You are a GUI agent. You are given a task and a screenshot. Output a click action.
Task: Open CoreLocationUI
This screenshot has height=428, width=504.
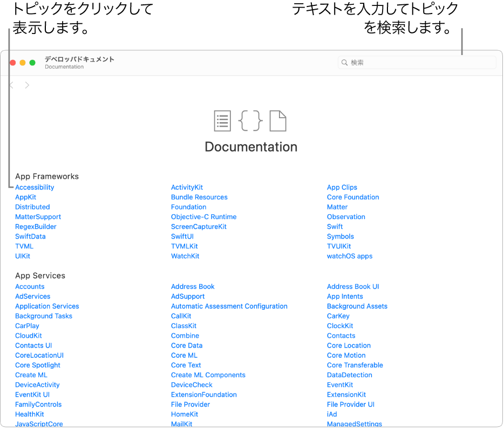[x=39, y=356]
